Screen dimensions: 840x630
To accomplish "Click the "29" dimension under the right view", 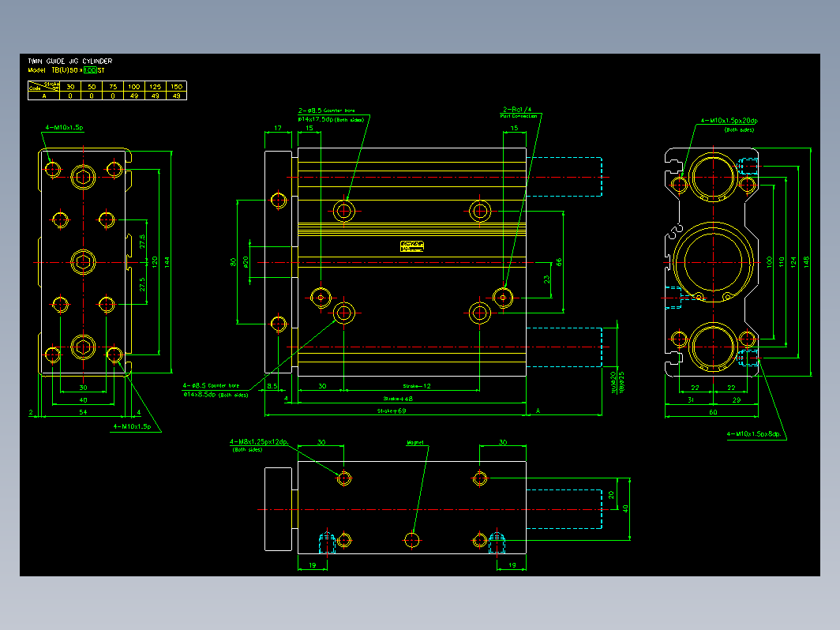I will pos(737,399).
